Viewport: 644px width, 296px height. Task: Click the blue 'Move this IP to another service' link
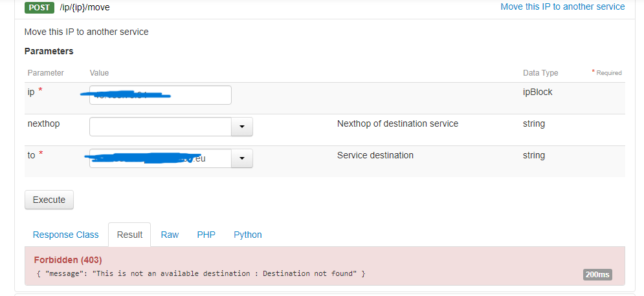pyautogui.click(x=562, y=6)
